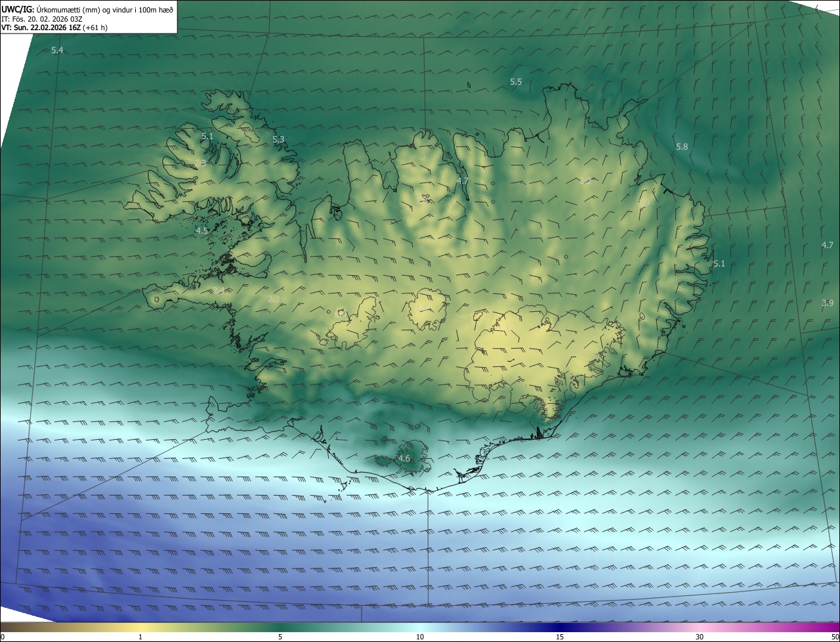
Task: Click the color scale tick label "0"
Action: click(x=3, y=637)
